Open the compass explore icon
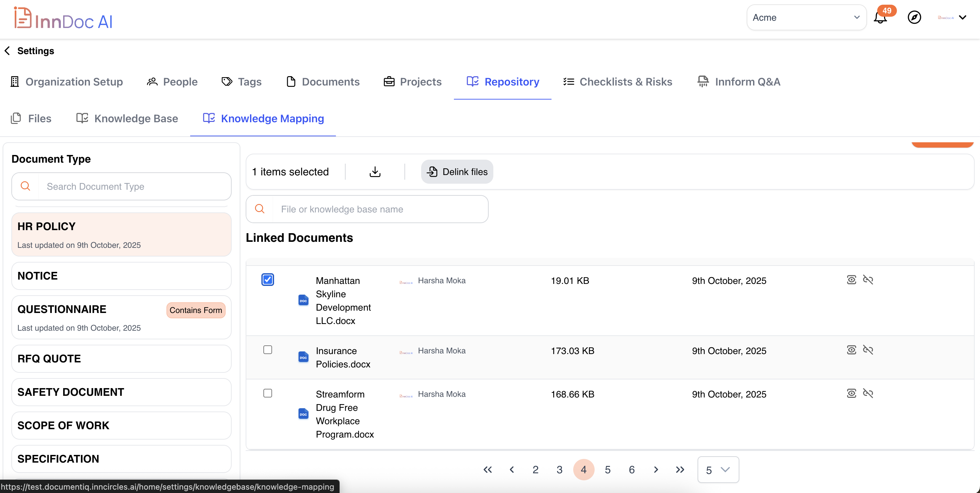The height and width of the screenshot is (493, 980). coord(914,17)
